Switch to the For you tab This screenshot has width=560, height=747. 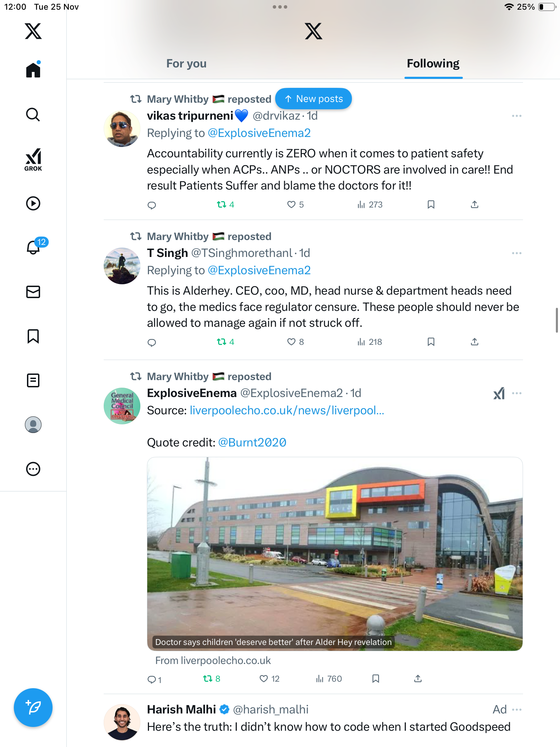(x=186, y=64)
